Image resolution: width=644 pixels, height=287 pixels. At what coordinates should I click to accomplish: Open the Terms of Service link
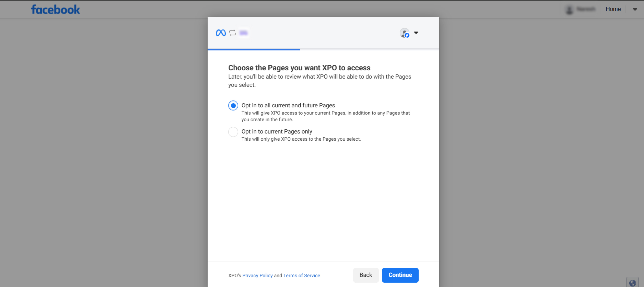click(302, 276)
